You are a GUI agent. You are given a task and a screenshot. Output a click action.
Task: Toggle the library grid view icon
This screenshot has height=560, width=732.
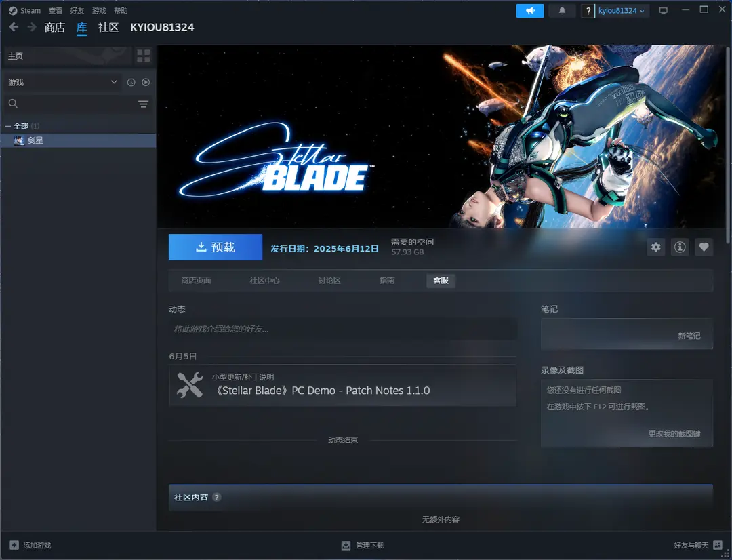click(143, 56)
